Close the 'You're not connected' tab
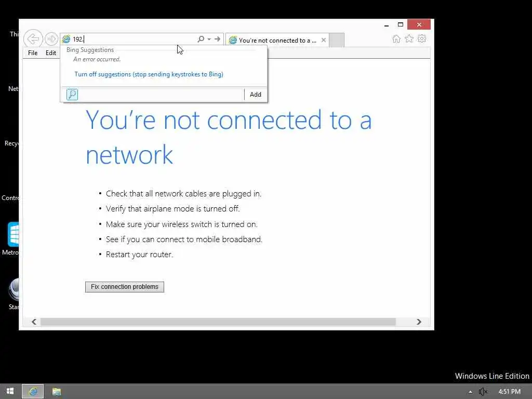The width and height of the screenshot is (532, 399). click(324, 40)
